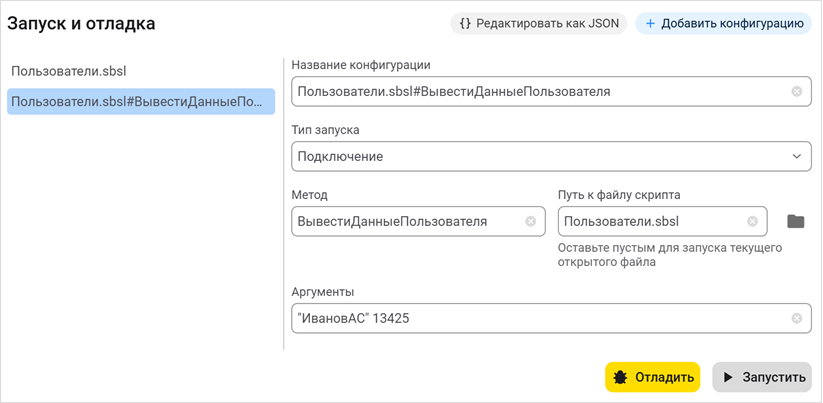Select Пользователи.sbsl#ВывестиДанныеПо... configuration item

pyautogui.click(x=140, y=101)
